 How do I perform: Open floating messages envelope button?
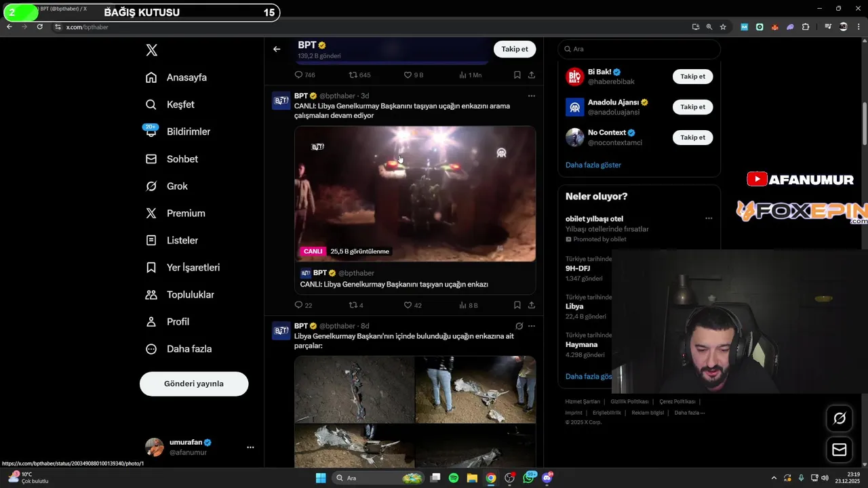(840, 449)
